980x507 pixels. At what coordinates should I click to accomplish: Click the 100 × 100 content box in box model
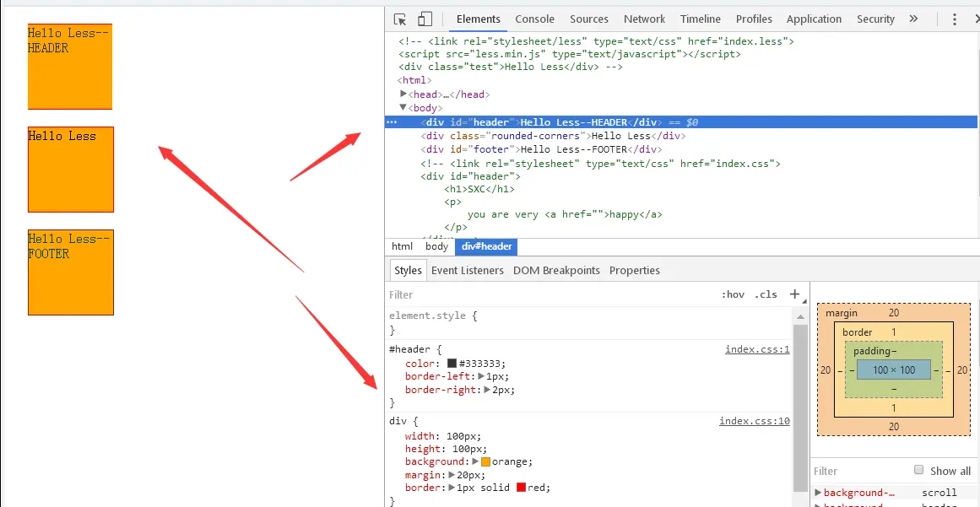[x=894, y=370]
